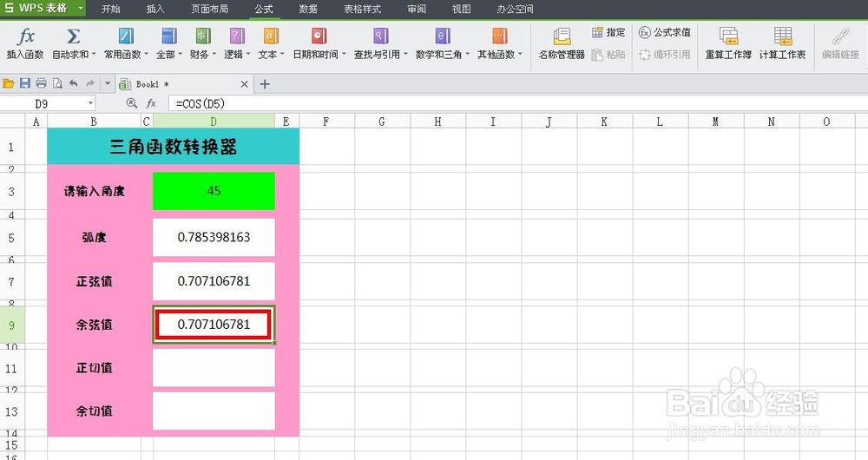Click the magnifier icon beside formula bar
868x460 pixels.
132,103
